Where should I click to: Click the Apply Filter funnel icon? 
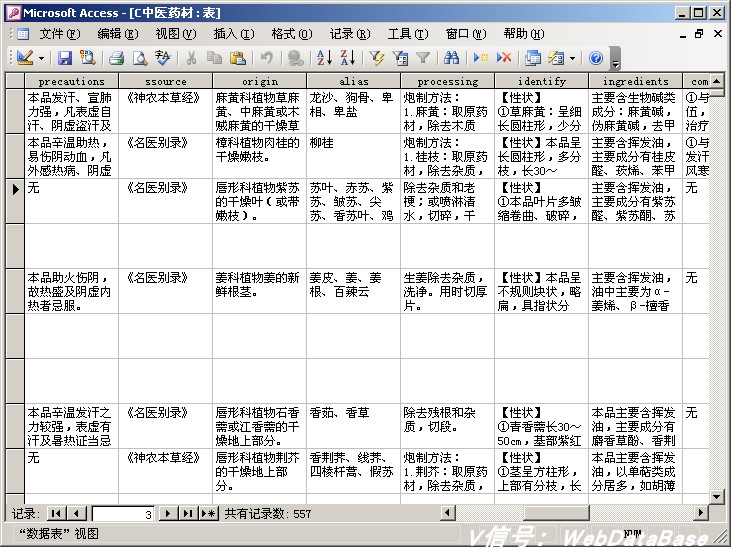pos(423,58)
